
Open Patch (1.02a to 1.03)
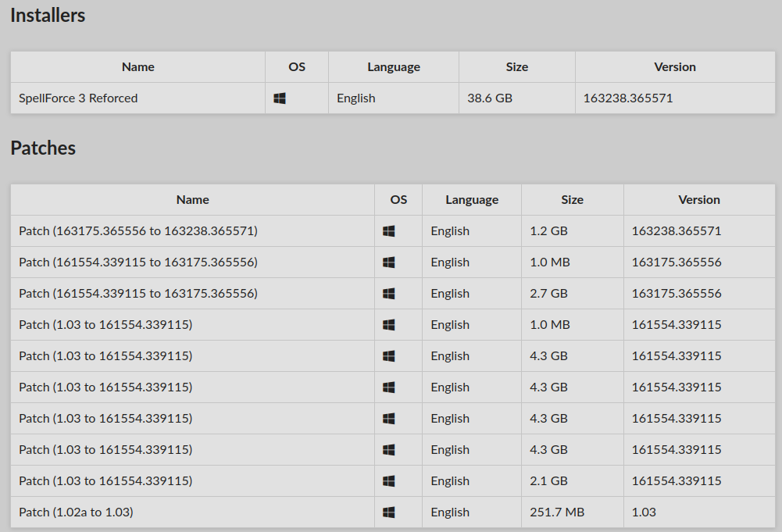click(x=76, y=512)
